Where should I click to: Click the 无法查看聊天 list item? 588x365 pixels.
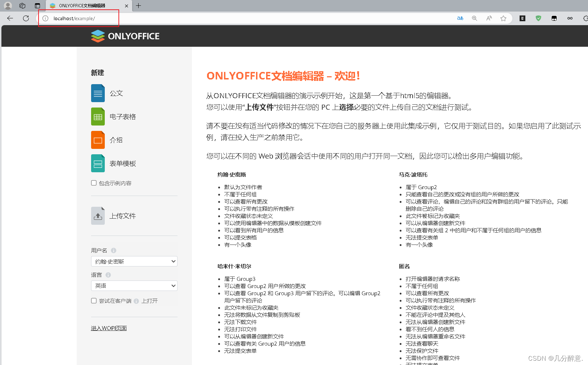422,343
